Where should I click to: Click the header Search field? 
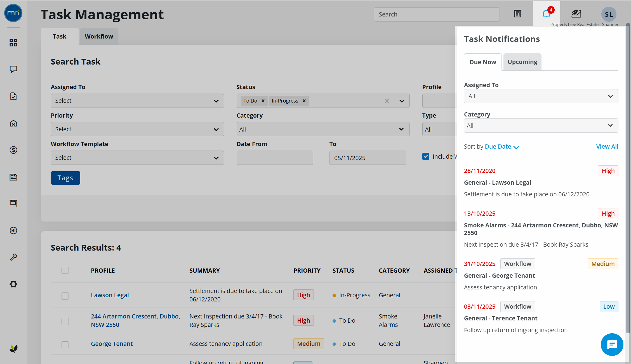[437, 14]
